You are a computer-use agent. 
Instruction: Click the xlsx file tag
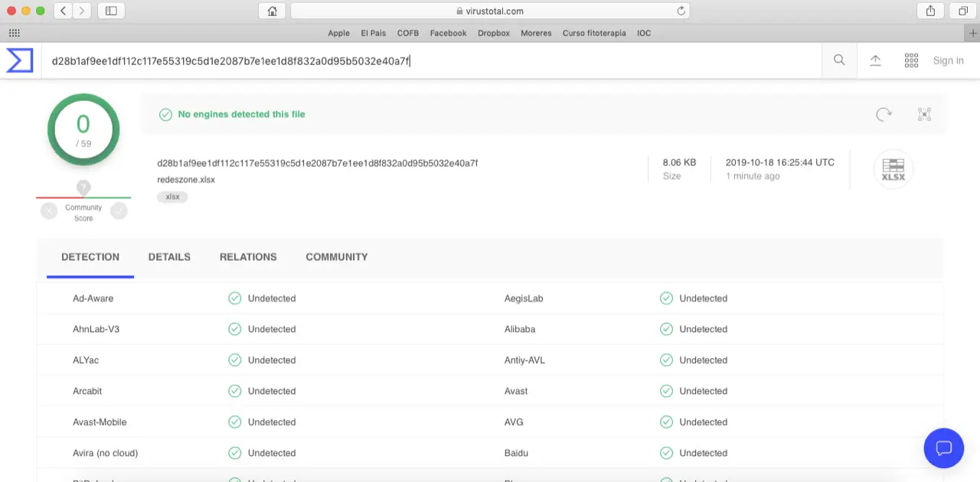172,197
